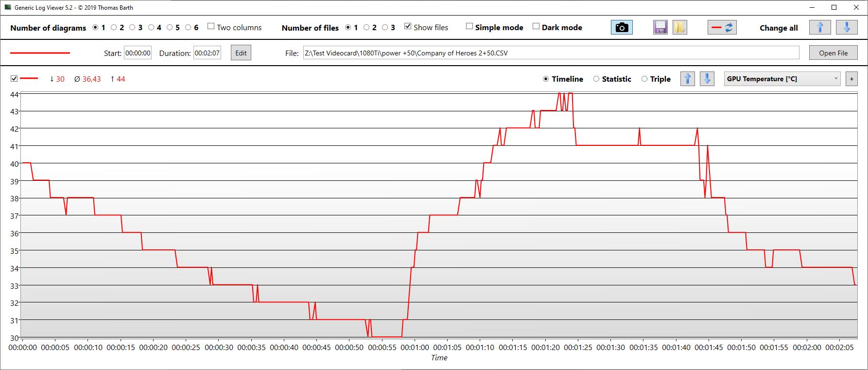Click the 00:02:00 time axis label
The height and width of the screenshot is (370, 868).
tap(807, 348)
